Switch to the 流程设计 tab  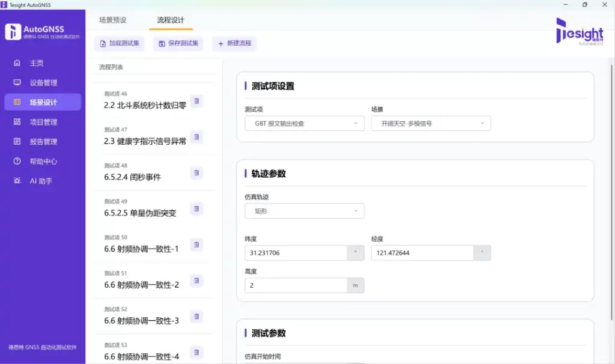click(x=171, y=20)
